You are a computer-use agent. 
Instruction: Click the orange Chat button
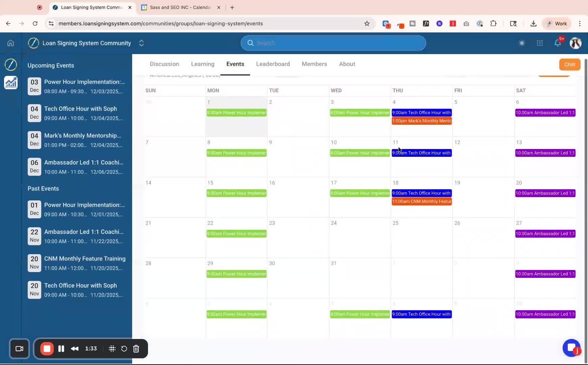point(570,64)
